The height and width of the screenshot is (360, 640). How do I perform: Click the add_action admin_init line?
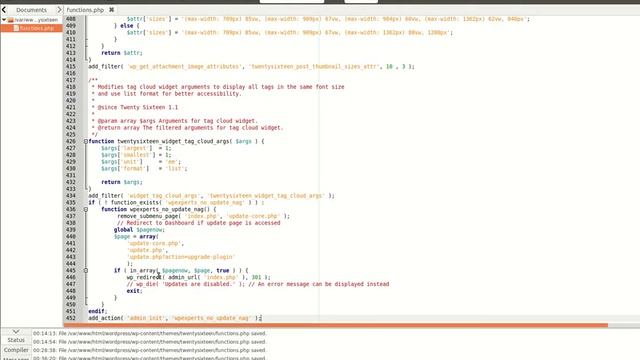(174, 318)
